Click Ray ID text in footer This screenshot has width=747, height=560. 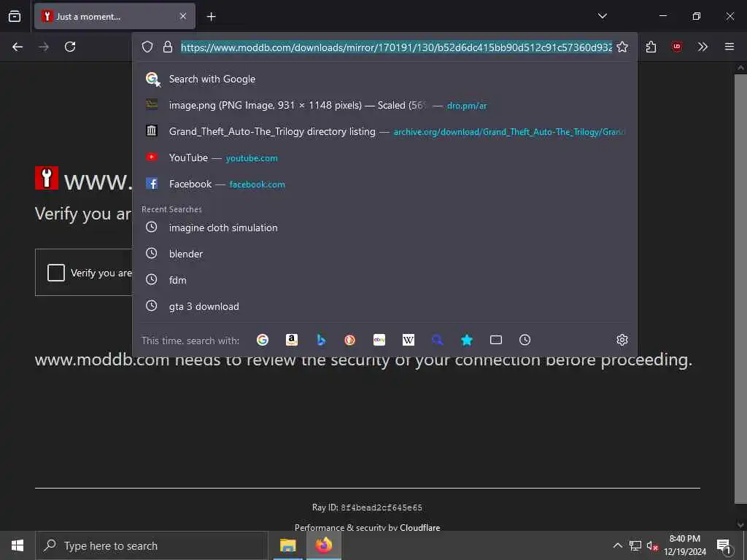coord(367,507)
